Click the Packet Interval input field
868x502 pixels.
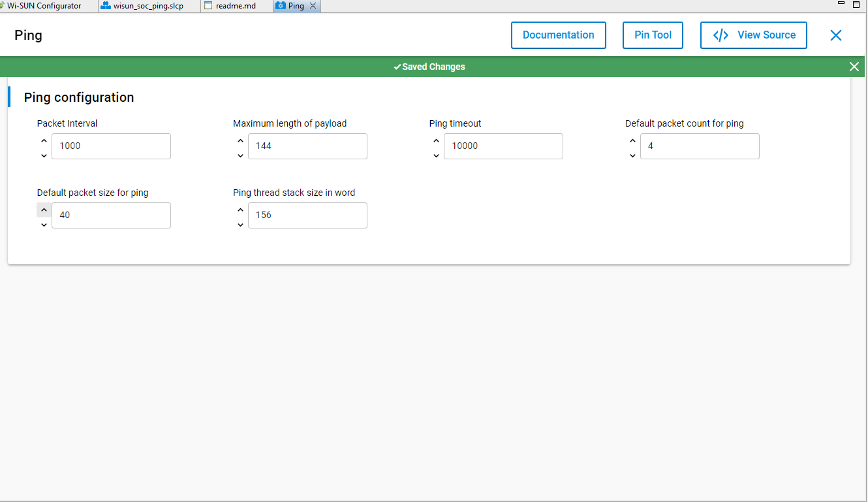(111, 146)
